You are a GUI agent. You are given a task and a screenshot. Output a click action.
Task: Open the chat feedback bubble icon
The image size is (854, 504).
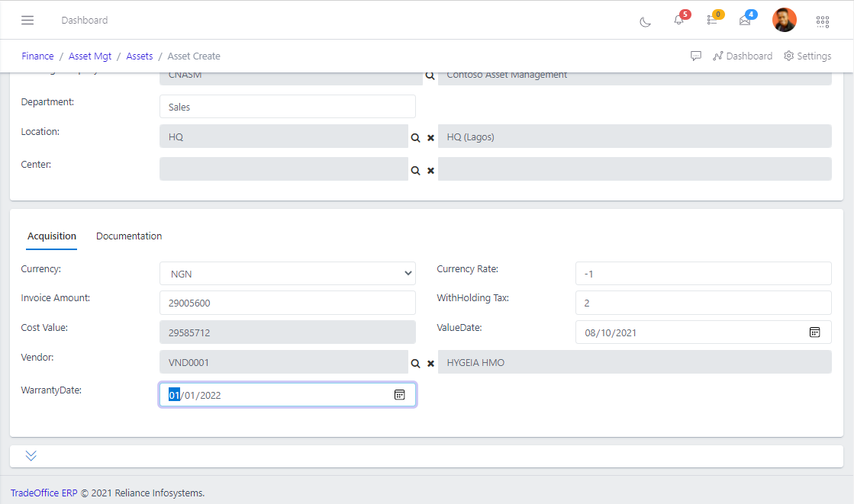point(696,55)
